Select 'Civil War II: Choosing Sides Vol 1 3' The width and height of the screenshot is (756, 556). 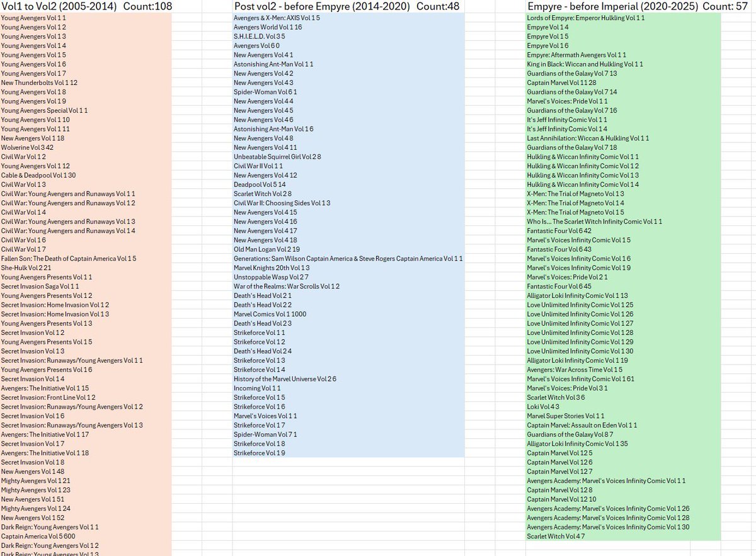tap(348, 203)
